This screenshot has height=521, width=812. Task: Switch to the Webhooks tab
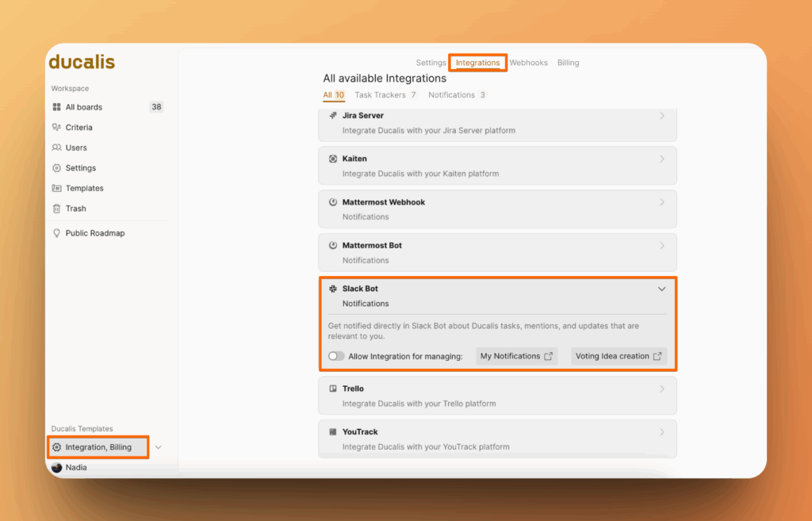528,63
